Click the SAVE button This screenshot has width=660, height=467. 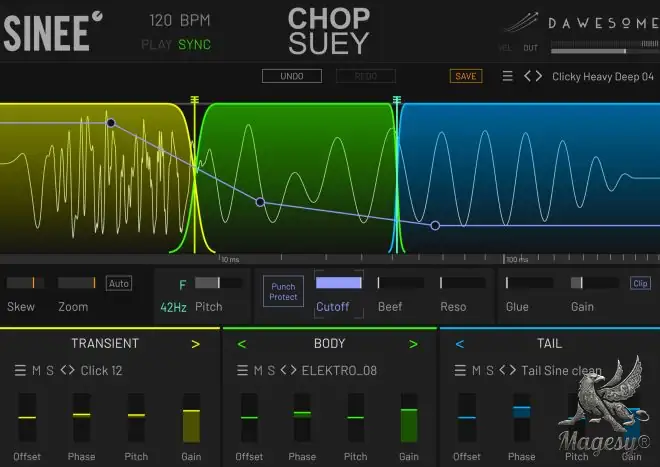466,76
